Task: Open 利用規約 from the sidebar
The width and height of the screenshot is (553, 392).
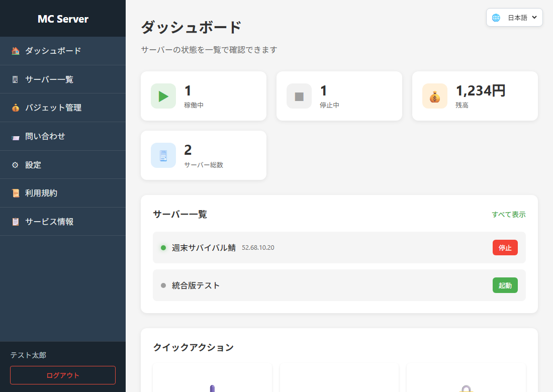Action: [63, 193]
